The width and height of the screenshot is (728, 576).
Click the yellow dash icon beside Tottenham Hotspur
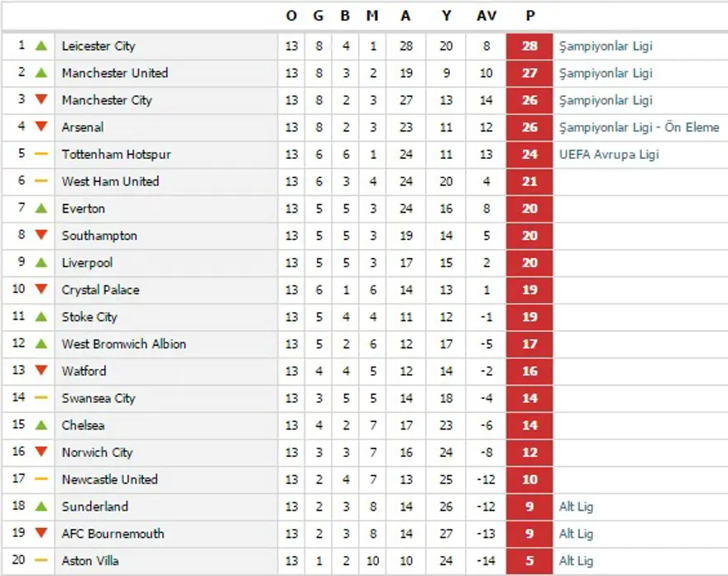pyautogui.click(x=41, y=154)
